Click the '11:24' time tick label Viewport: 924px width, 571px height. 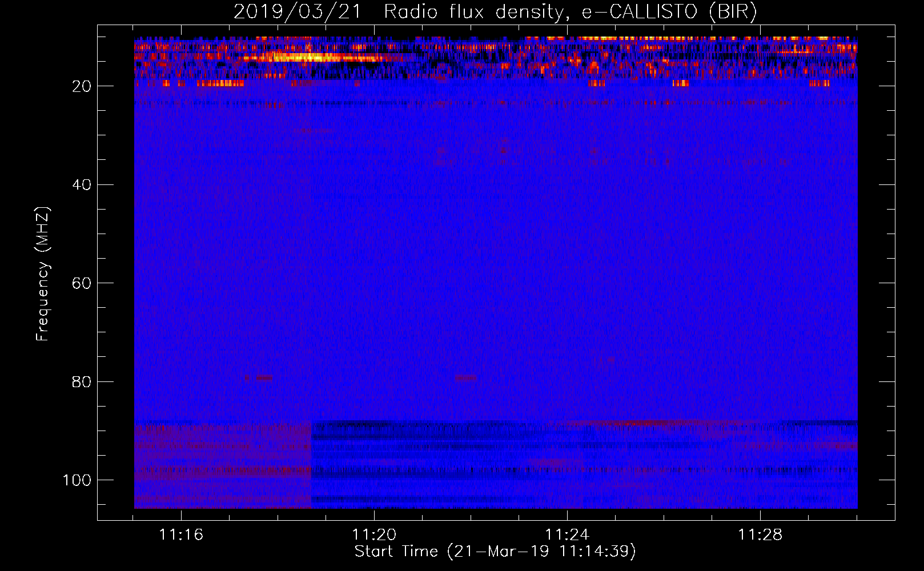point(567,535)
